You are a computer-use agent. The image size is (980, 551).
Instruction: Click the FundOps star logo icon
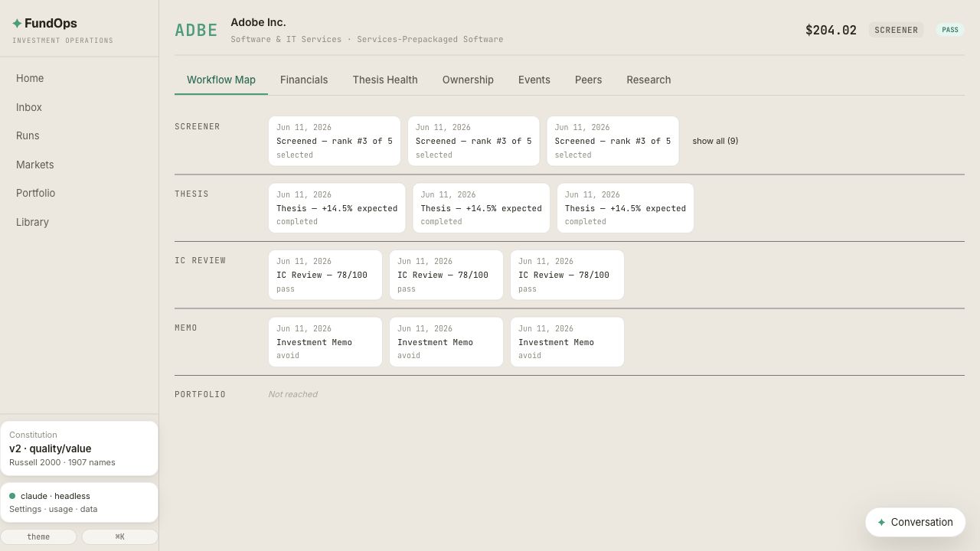pos(17,24)
